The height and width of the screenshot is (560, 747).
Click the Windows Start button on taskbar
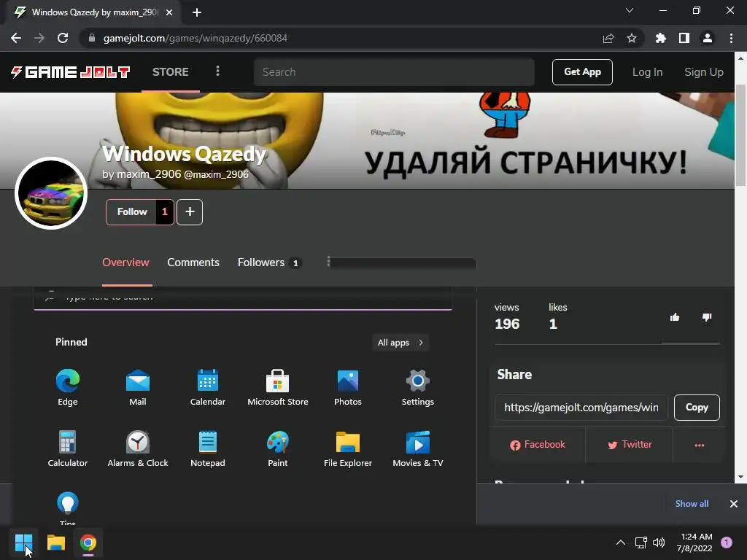coord(23,542)
